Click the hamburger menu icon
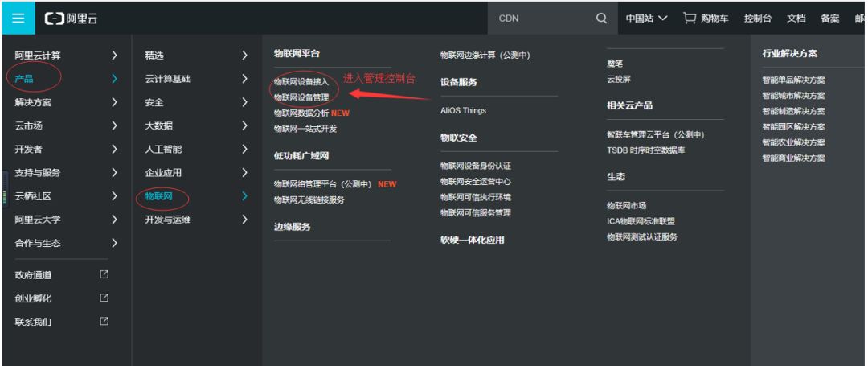 click(x=18, y=19)
